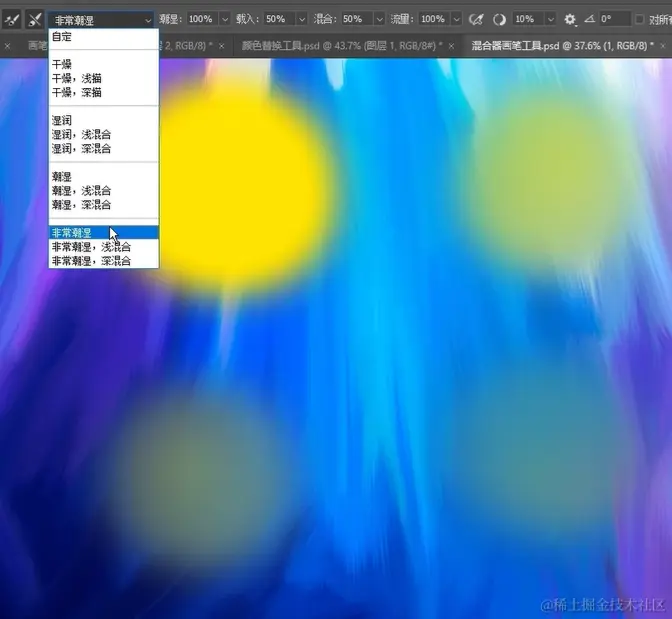
Task: Expand the 流量 100% dropdown arrow
Action: [457, 19]
